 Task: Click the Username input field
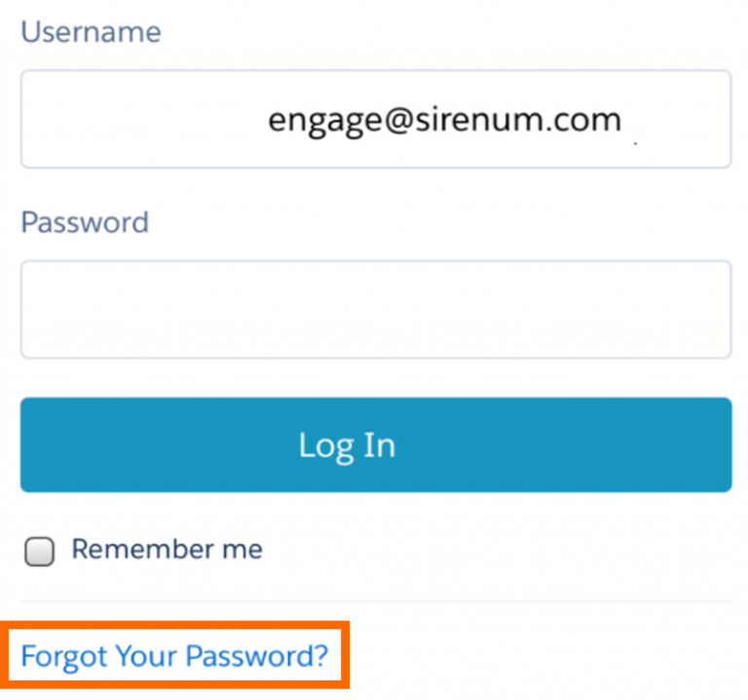point(375,119)
